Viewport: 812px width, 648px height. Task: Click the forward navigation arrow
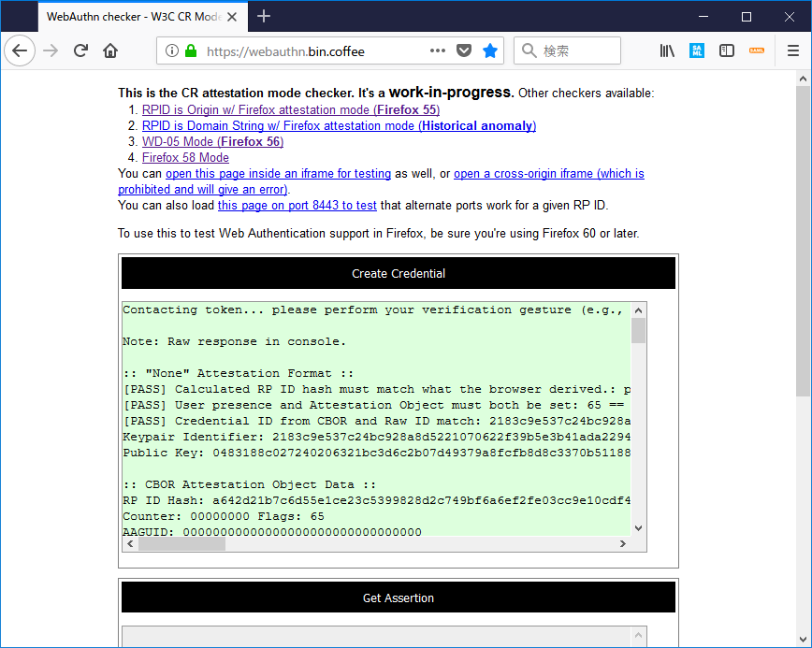tap(51, 50)
